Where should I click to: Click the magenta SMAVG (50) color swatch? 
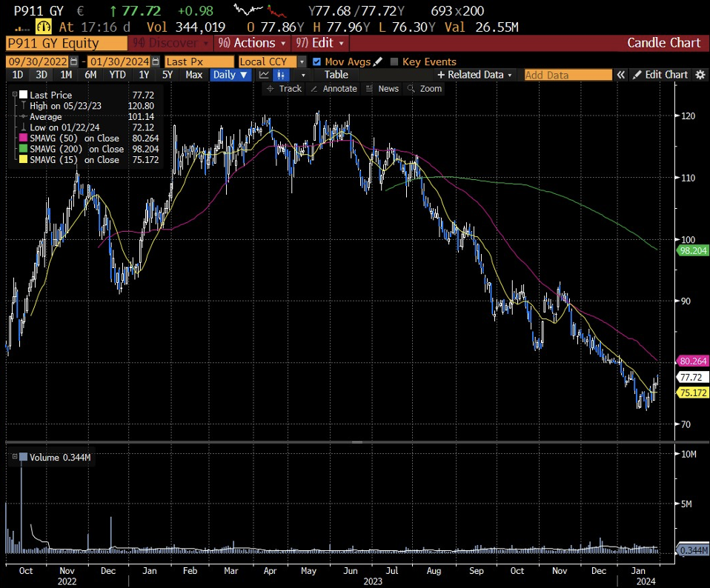(x=23, y=138)
